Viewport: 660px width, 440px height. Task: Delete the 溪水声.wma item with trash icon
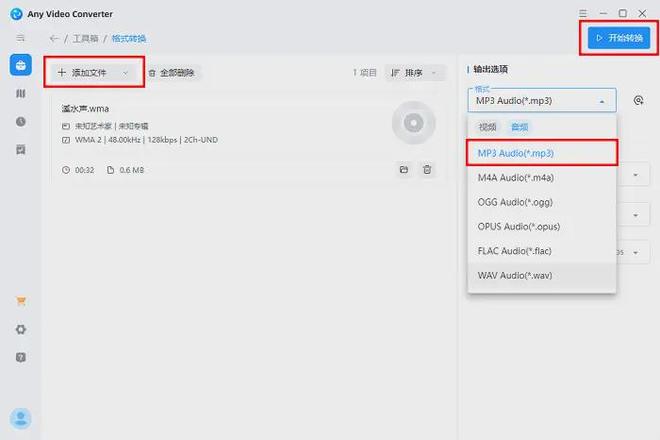click(428, 170)
